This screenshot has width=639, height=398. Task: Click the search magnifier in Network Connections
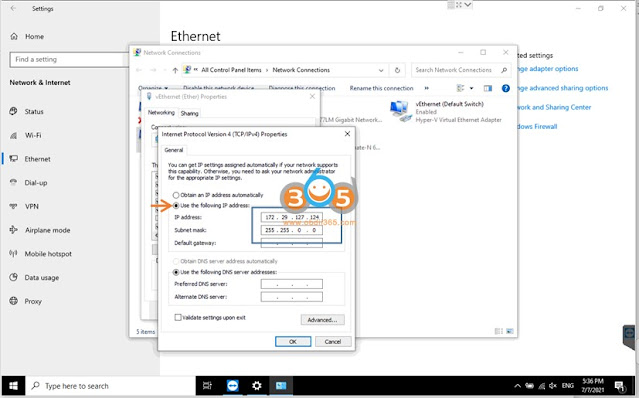pos(504,70)
